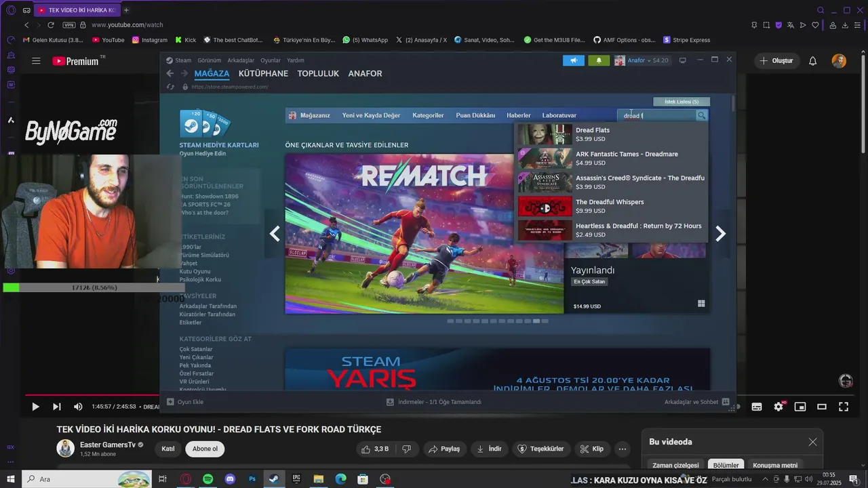Open the YouTube hamburger guide menu
Viewport: 868px width, 488px height.
pos(36,61)
